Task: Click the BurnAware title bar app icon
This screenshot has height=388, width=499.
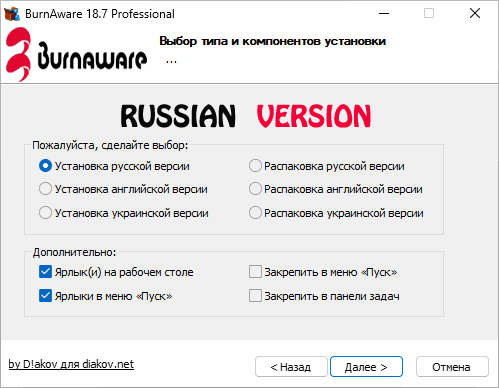Action: coord(12,14)
